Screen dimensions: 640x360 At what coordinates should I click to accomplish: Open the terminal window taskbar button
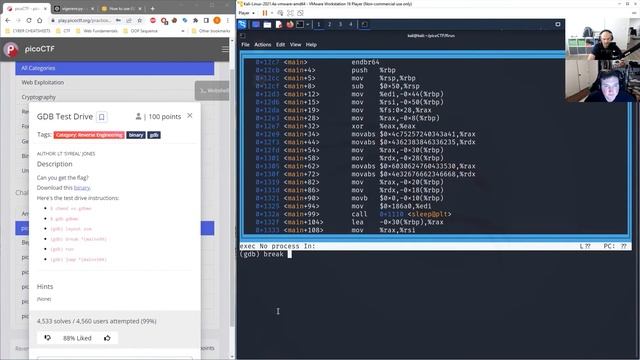pyautogui.click(x=364, y=24)
